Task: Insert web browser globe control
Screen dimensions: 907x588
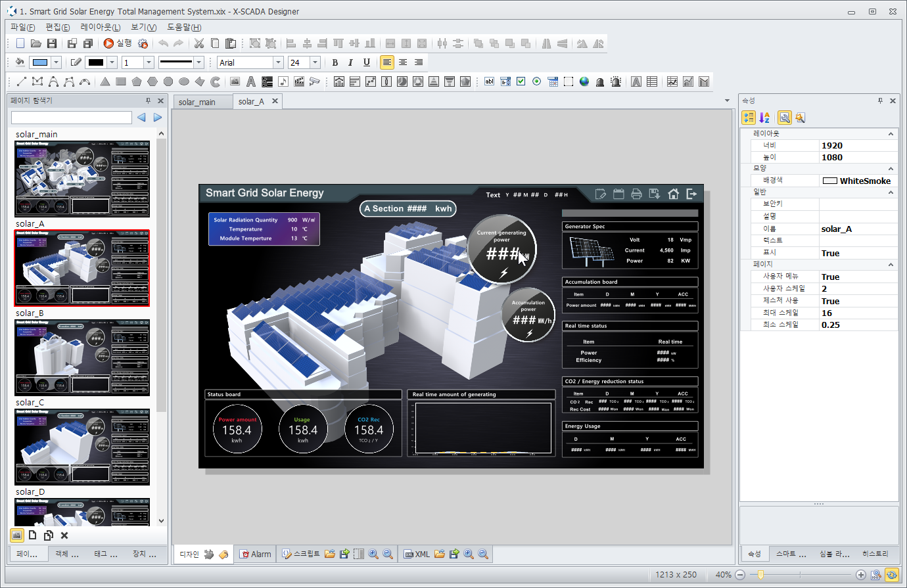Action: click(584, 81)
